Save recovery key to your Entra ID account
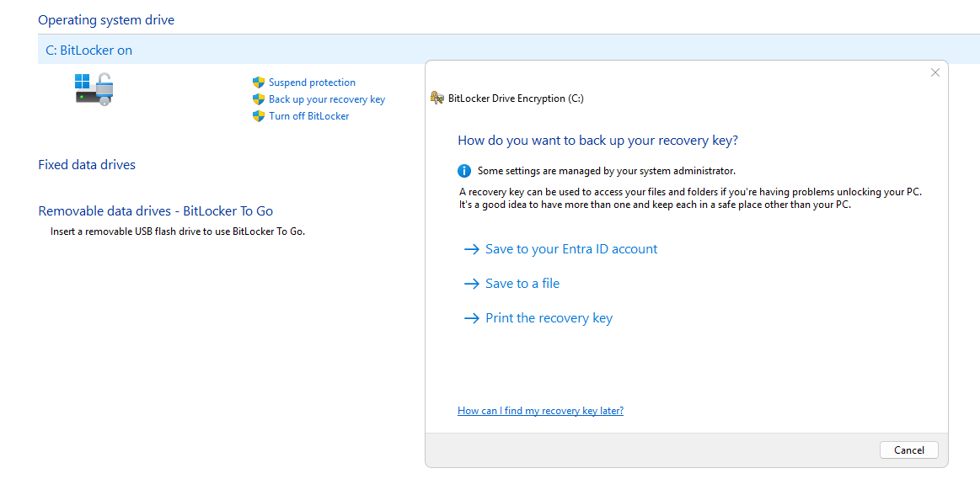 tap(571, 249)
